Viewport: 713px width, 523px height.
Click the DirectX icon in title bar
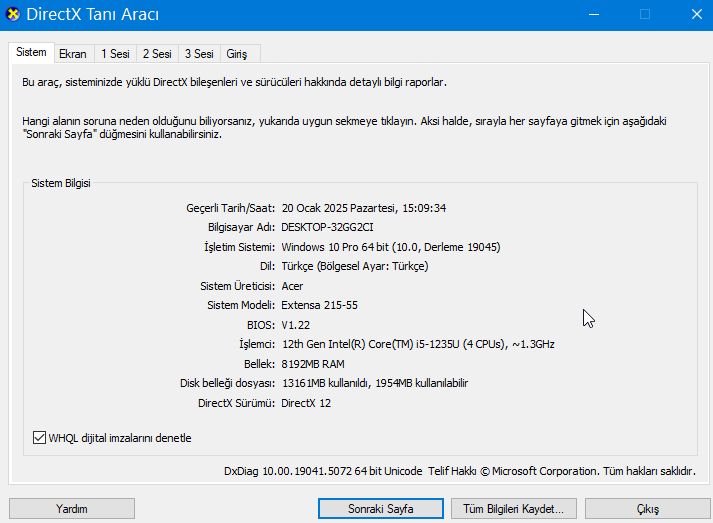[x=13, y=15]
